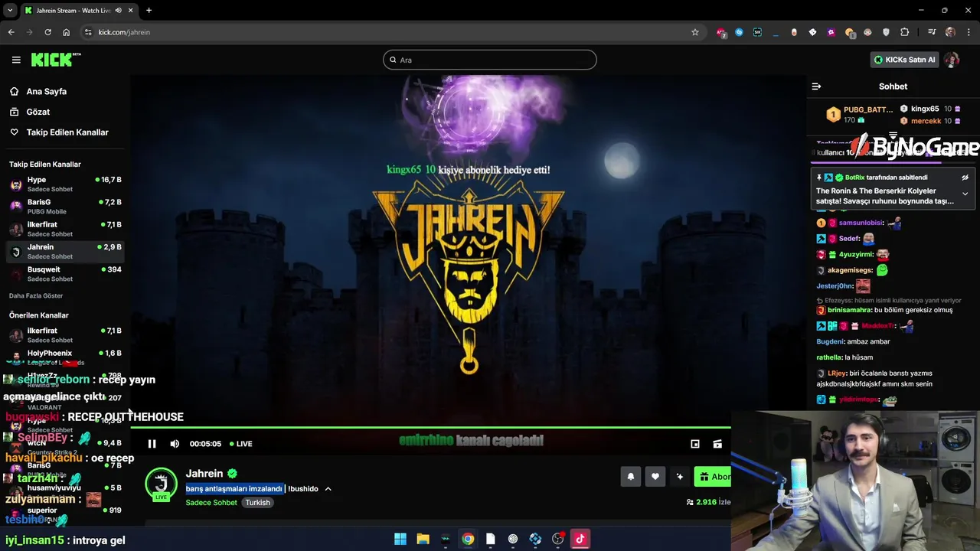The width and height of the screenshot is (980, 551).
Task: Open 'Sadece Sohbet' category link
Action: tap(211, 503)
